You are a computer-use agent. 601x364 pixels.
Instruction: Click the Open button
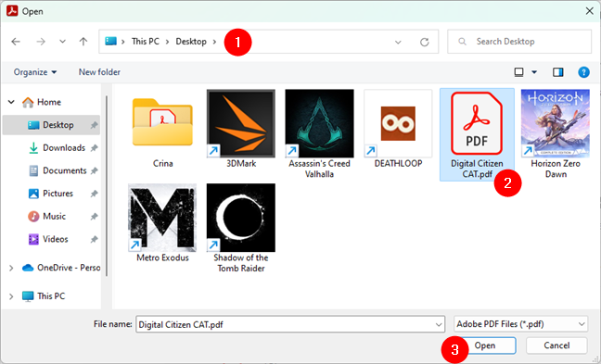point(485,345)
